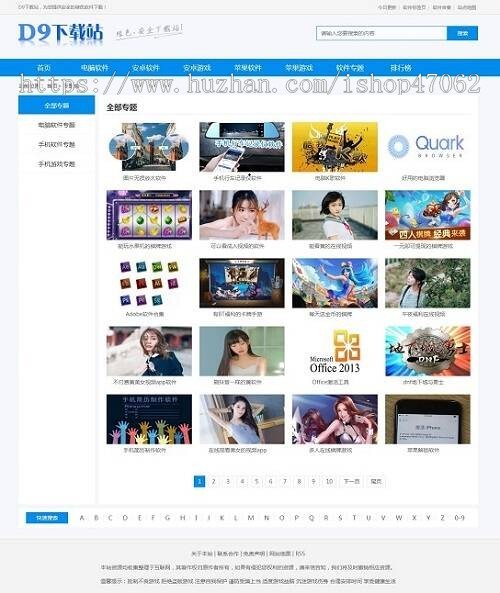Select 全部专题 in the left sidebar
The image size is (500, 593).
(56, 105)
